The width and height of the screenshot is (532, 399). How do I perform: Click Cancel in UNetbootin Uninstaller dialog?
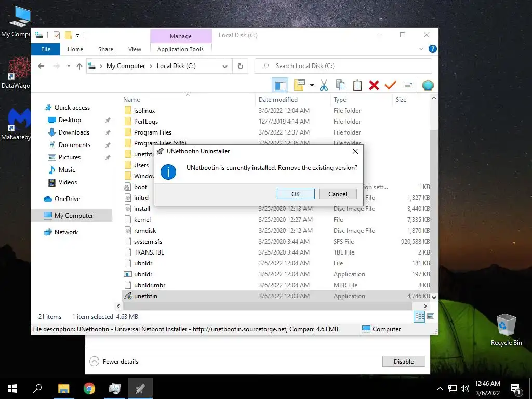tap(338, 194)
